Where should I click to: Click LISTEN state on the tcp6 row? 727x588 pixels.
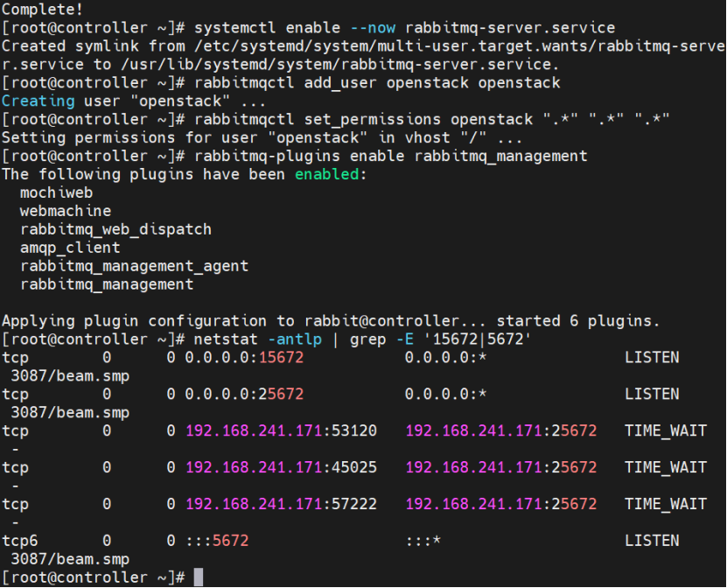[x=652, y=541]
